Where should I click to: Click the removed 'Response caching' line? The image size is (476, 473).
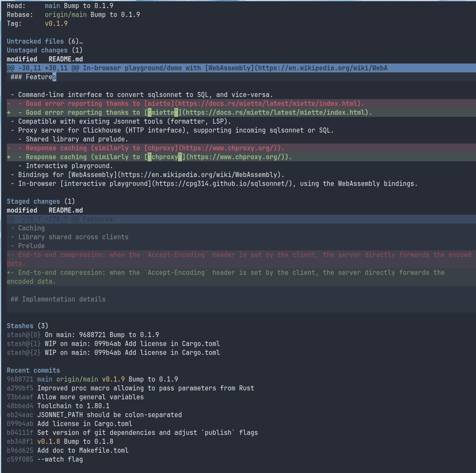click(241, 148)
